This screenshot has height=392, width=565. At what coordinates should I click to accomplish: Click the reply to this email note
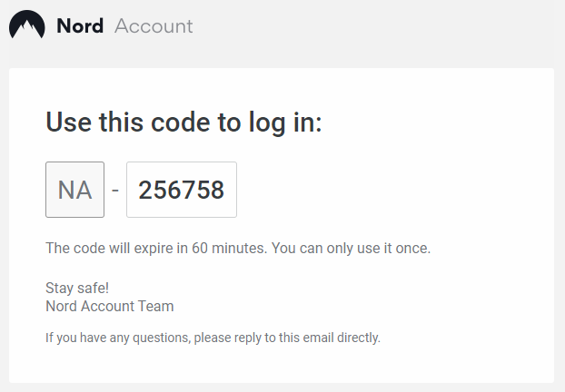[213, 338]
